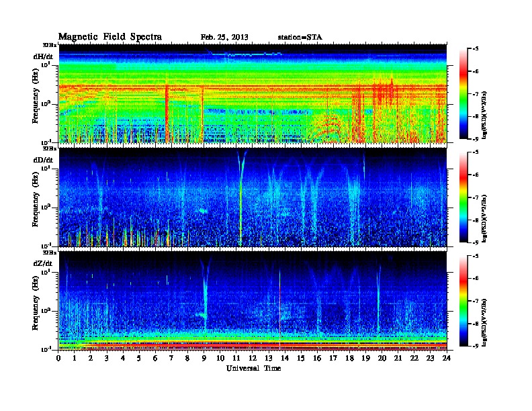
Task: Click hour '21' on the time axis
Action: (398, 358)
